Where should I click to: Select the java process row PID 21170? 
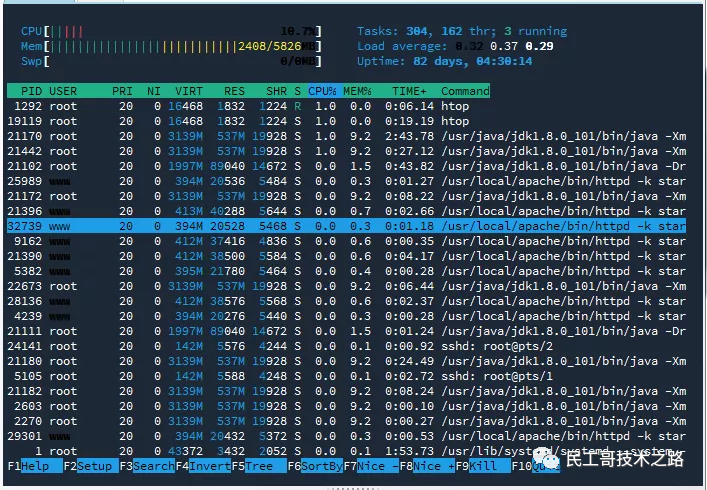[x=346, y=136]
